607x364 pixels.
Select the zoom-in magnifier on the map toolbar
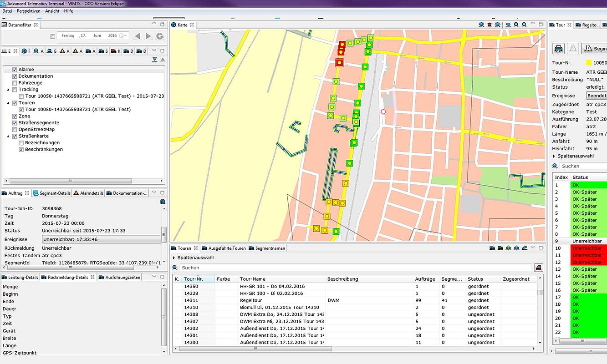point(524,25)
